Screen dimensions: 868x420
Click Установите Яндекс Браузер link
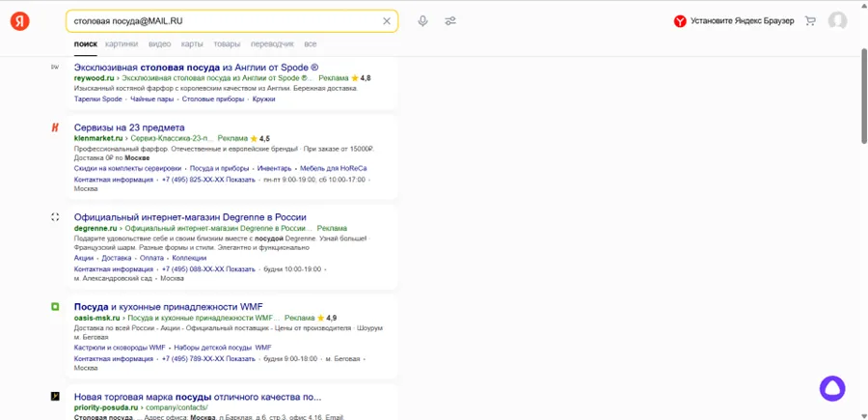click(746, 21)
